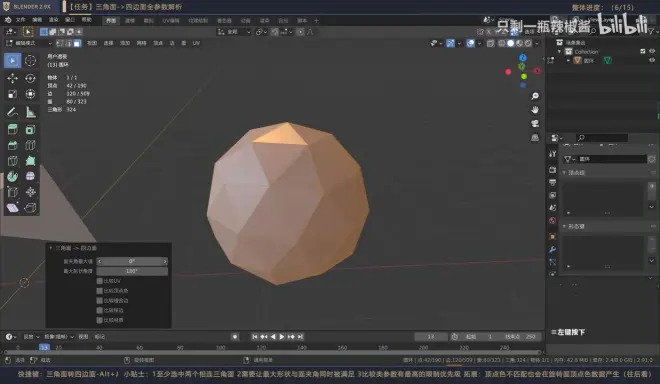Select the Inset Faces tool
Viewport: 660px width, 384px height.
[x=30, y=130]
